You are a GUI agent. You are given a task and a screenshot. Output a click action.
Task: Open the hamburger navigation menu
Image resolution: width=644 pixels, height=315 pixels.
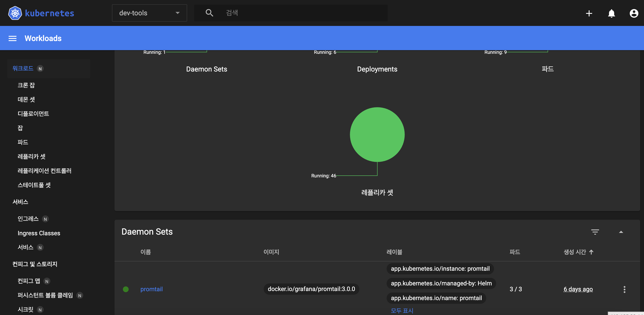point(13,38)
